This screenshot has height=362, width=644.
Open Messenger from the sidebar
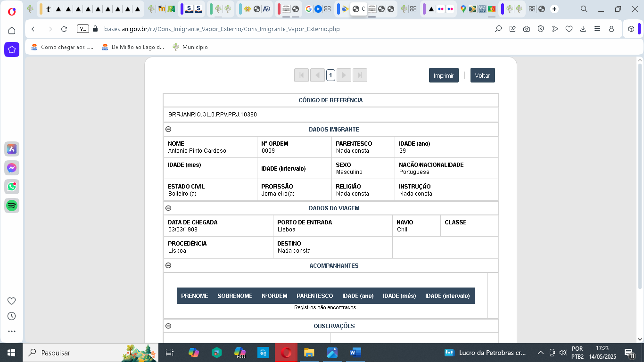pyautogui.click(x=12, y=168)
